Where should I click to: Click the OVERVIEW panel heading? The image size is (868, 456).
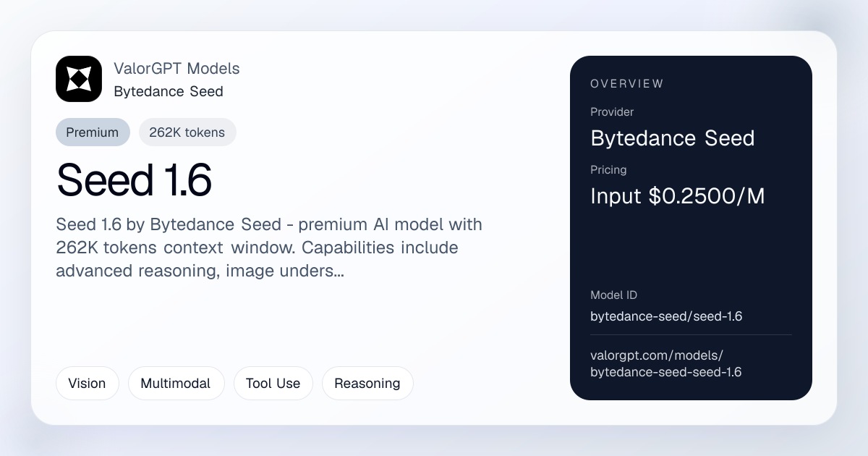point(626,84)
